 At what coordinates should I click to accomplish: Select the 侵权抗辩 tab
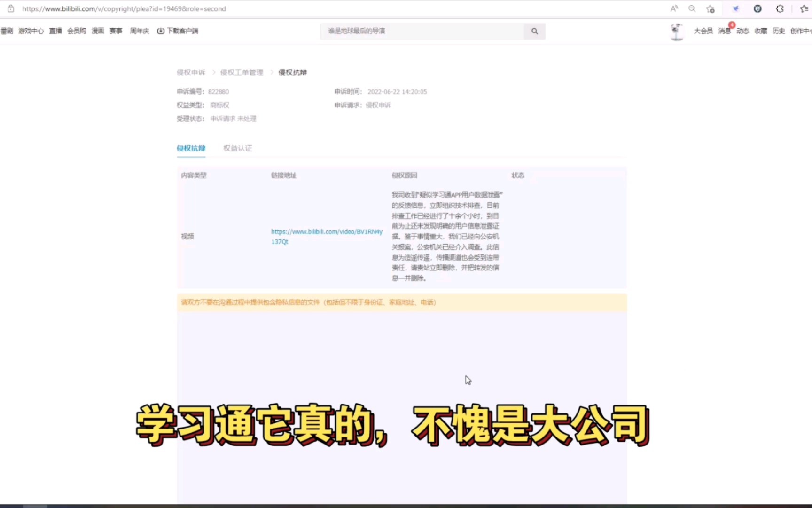click(x=191, y=148)
